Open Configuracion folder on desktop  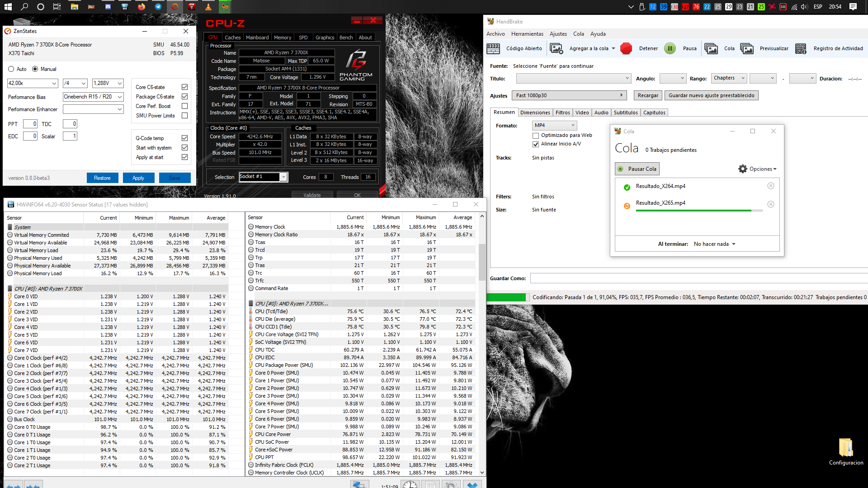(846, 451)
